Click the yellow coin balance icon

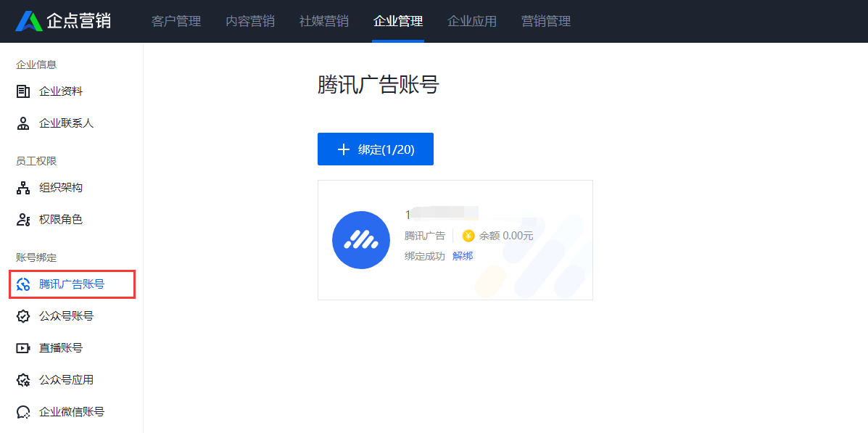[x=468, y=236]
